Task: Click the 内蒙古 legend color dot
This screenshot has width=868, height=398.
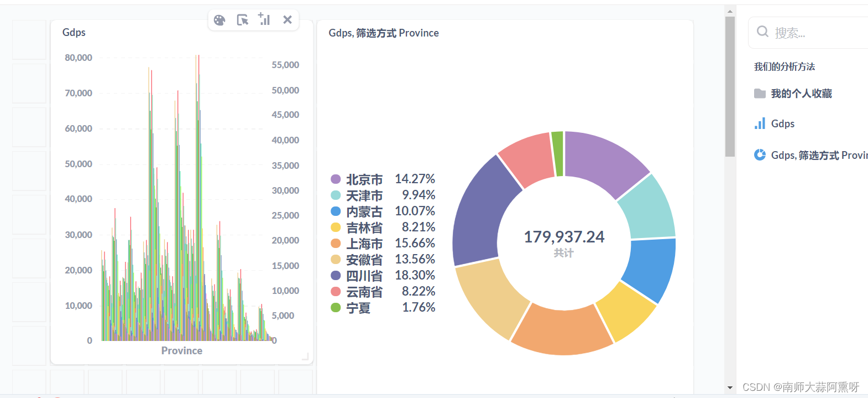Action: [x=336, y=211]
